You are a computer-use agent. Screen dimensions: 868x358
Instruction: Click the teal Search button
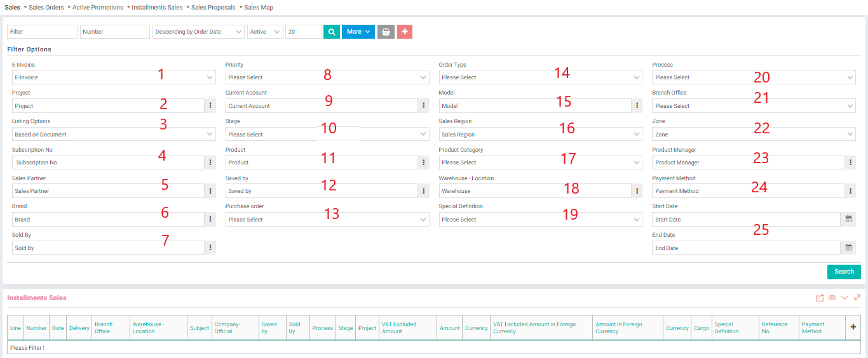844,272
